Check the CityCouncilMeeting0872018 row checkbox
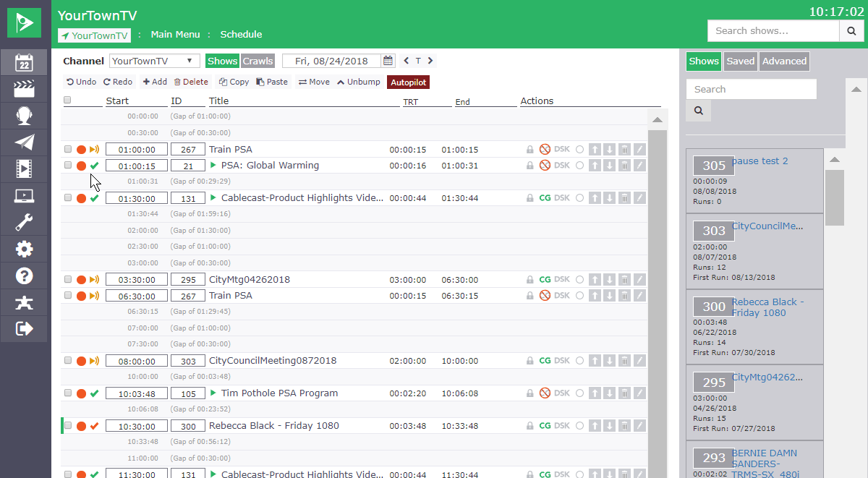This screenshot has width=868, height=478. 68,360
